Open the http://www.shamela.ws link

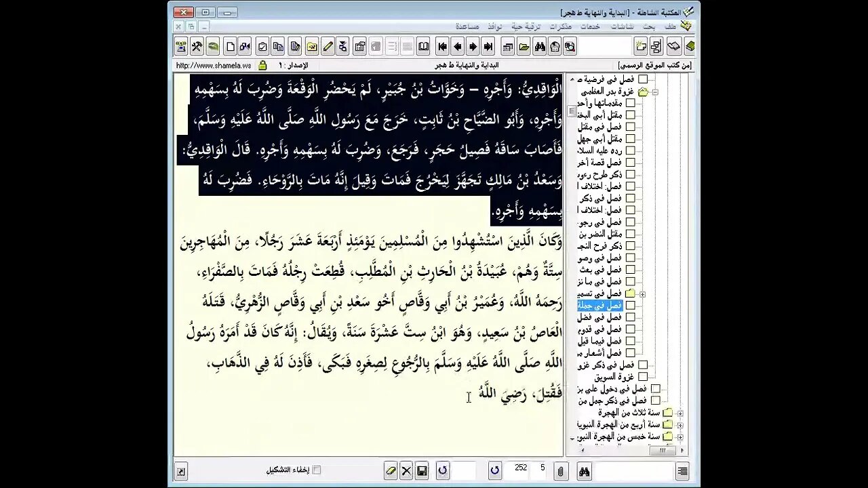pos(214,66)
